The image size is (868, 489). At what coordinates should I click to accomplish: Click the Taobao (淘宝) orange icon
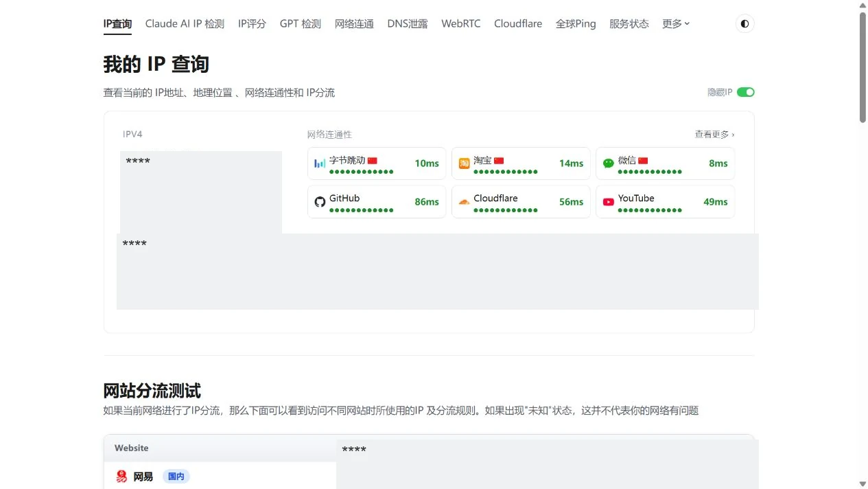[x=465, y=163]
